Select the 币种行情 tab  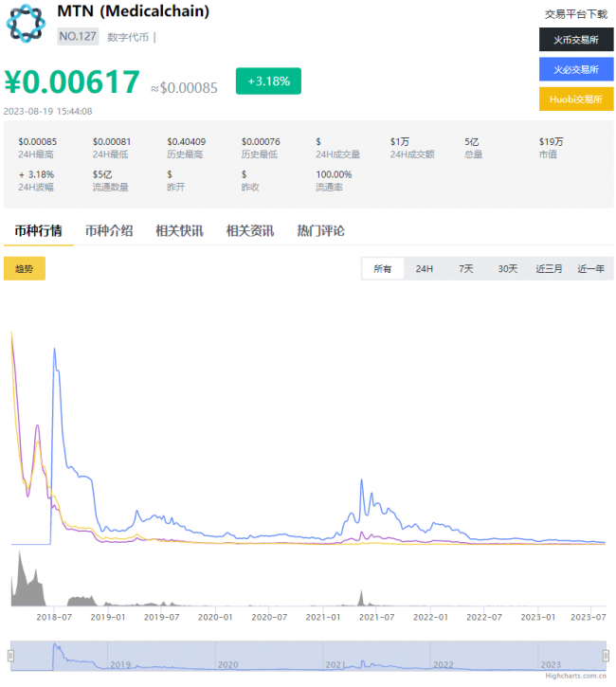click(39, 231)
